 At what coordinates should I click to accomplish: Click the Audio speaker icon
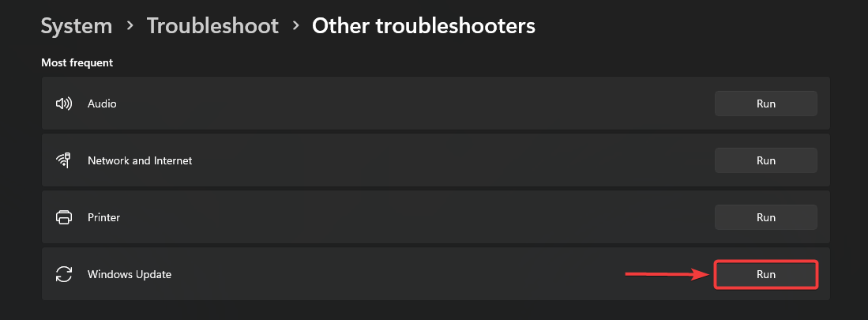tap(63, 104)
